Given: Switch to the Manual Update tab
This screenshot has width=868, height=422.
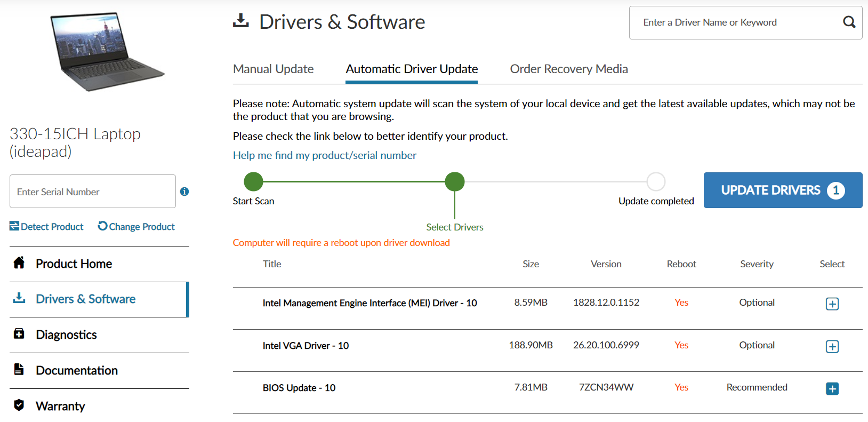Looking at the screenshot, I should point(273,69).
